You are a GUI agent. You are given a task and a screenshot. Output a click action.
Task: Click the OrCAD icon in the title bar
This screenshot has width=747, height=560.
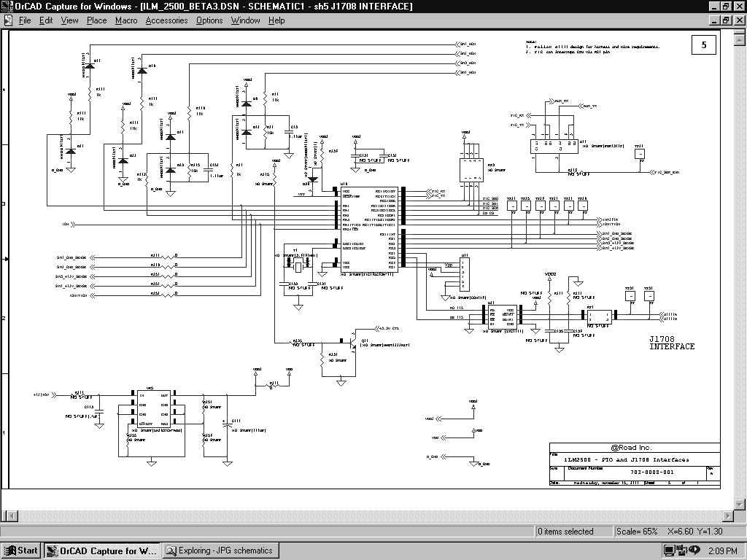[x=7, y=6]
